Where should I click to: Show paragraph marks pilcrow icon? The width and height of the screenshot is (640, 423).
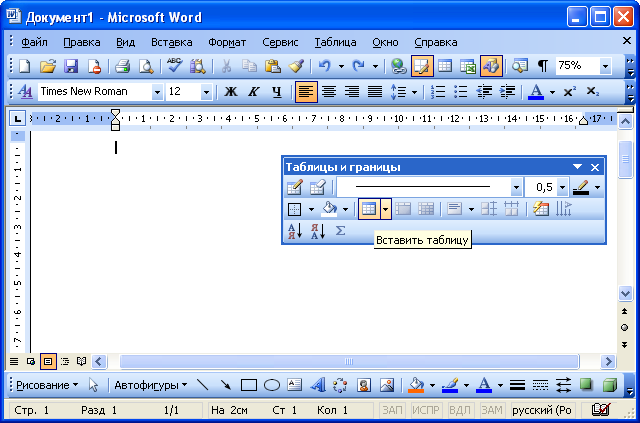542,66
